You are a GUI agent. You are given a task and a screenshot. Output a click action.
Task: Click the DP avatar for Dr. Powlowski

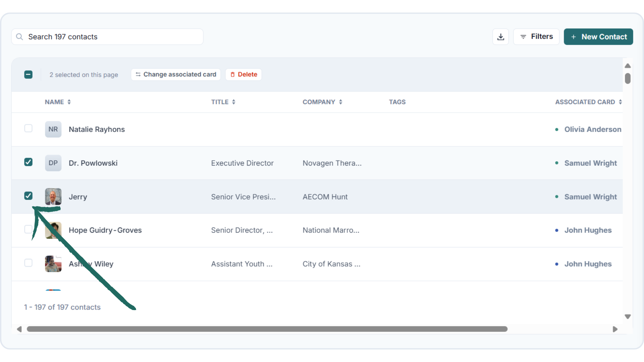[53, 163]
